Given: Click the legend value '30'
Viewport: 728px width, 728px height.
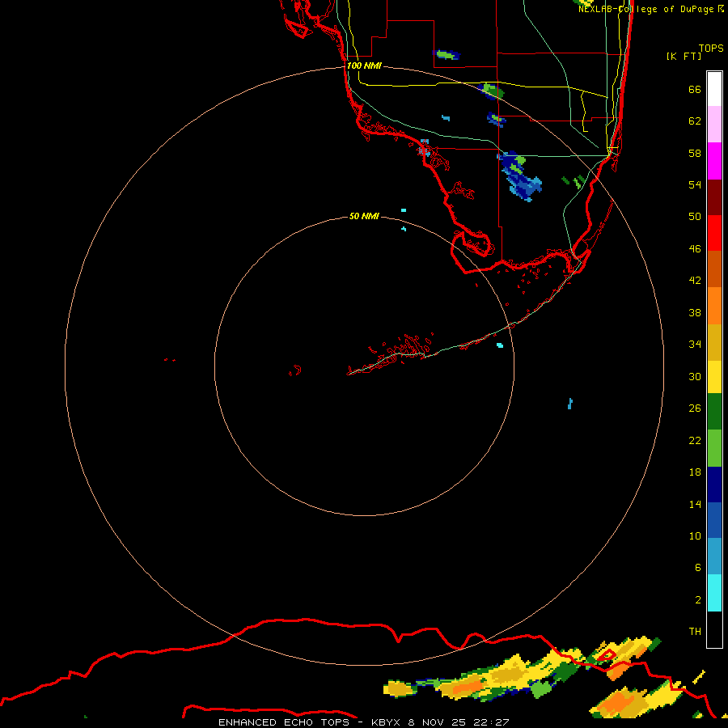Looking at the screenshot, I should [695, 376].
